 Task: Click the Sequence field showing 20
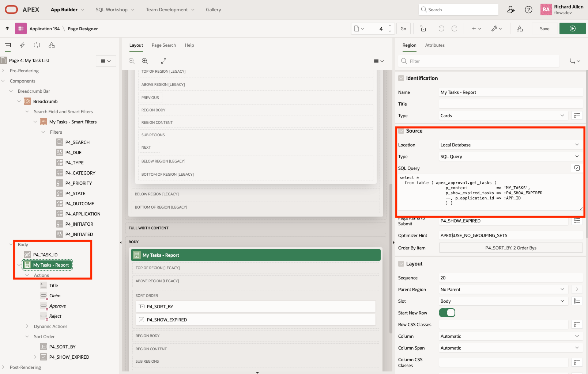coord(510,278)
